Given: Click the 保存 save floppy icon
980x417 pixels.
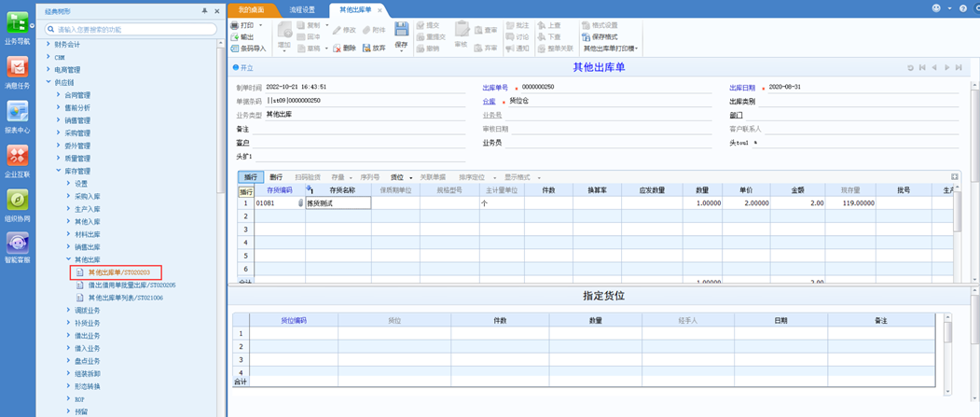Looking at the screenshot, I should (401, 29).
